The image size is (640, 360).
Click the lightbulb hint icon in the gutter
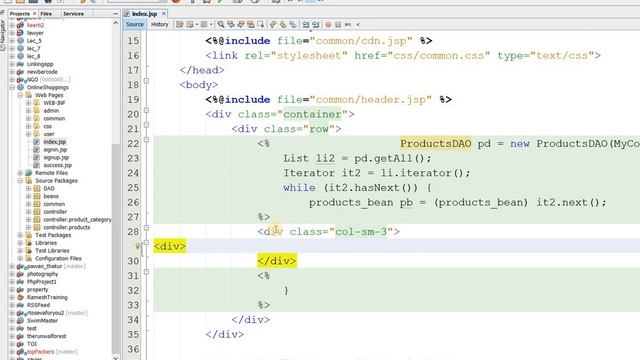coord(138,246)
